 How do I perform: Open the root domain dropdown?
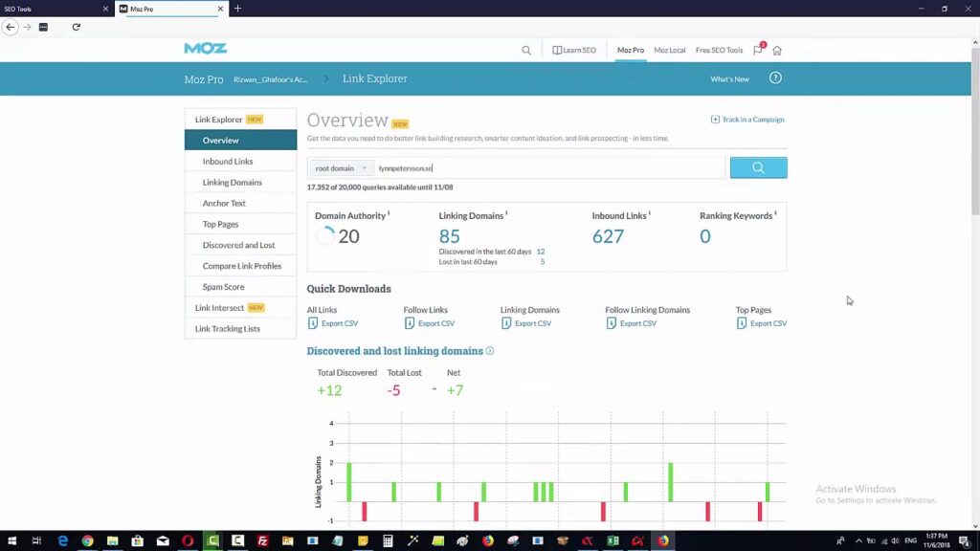[341, 168]
